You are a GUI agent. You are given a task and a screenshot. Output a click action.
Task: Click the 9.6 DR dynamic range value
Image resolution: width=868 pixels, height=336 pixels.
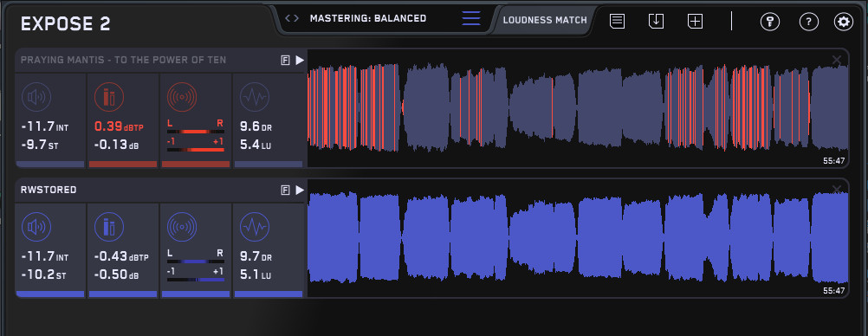coord(256,126)
